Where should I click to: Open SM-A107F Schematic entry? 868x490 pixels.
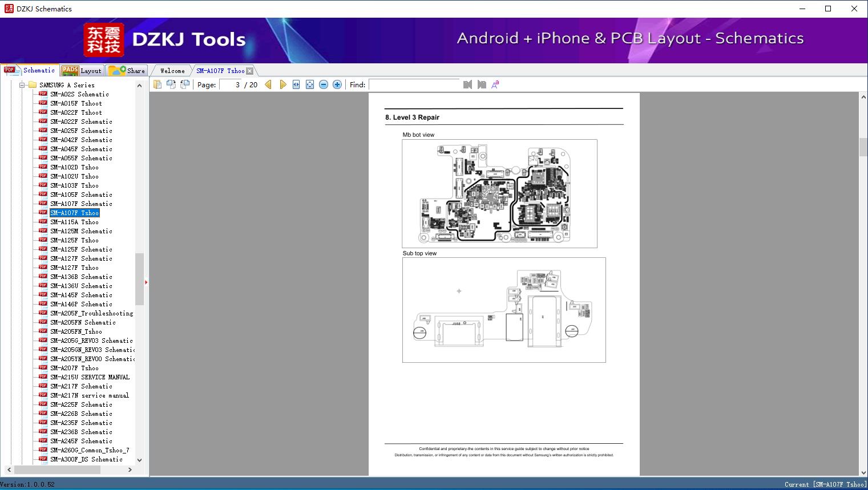[81, 204]
